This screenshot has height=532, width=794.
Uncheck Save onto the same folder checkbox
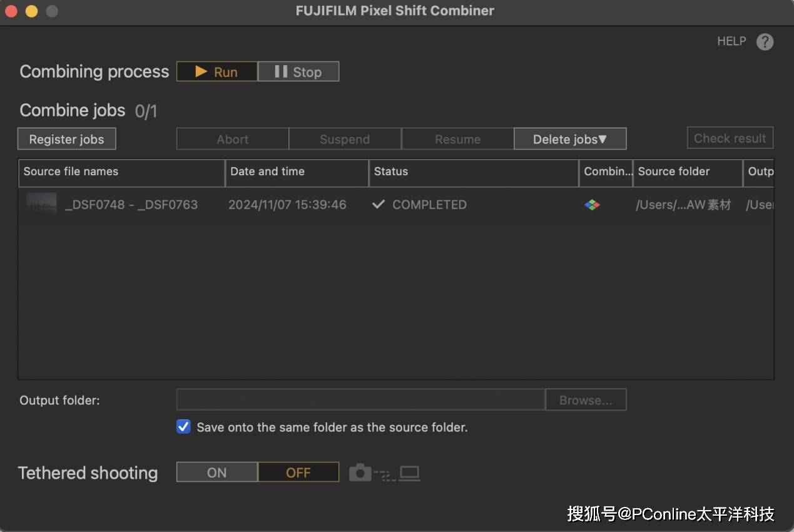183,427
